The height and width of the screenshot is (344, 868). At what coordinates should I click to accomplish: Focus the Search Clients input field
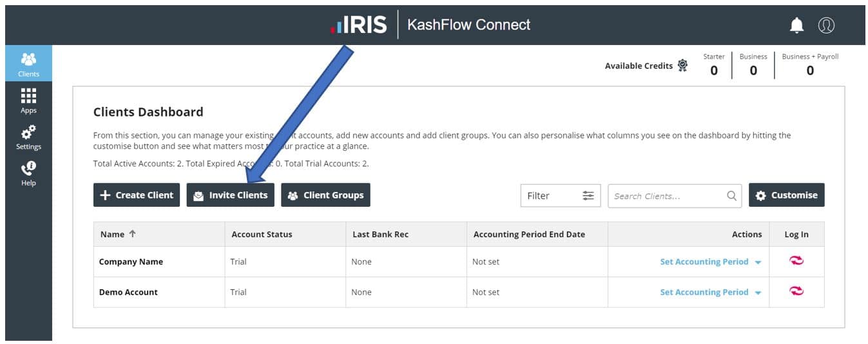[666, 196]
